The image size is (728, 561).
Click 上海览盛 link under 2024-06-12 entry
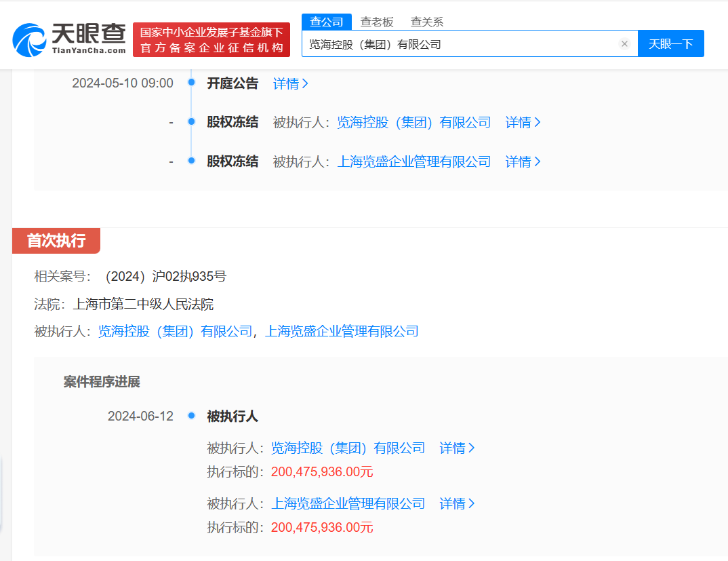pyautogui.click(x=348, y=504)
